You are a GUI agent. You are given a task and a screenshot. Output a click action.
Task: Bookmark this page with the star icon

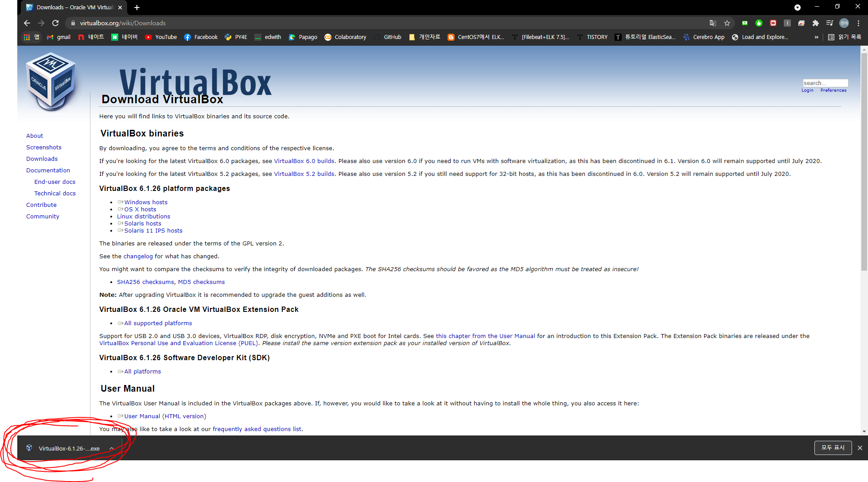click(727, 23)
